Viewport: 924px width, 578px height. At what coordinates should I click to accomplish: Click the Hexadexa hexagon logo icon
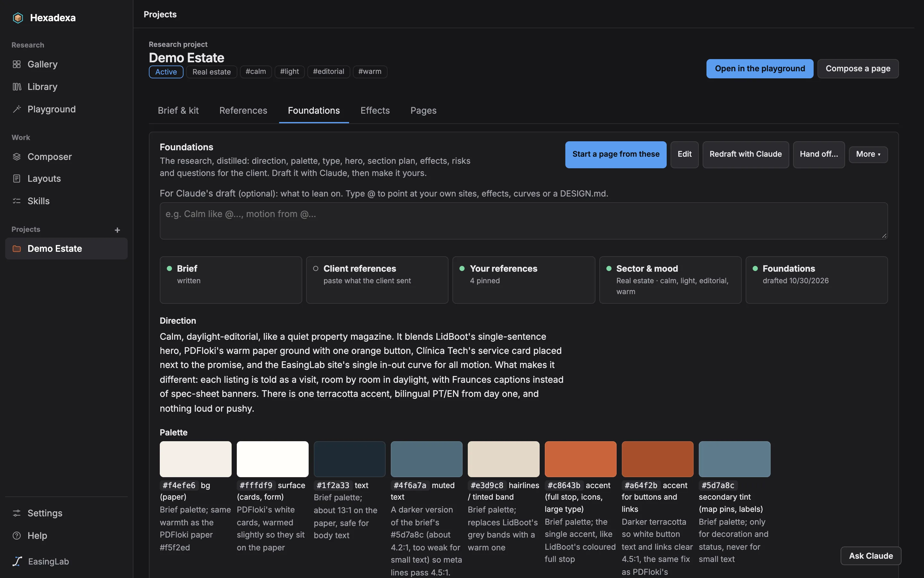(18, 18)
